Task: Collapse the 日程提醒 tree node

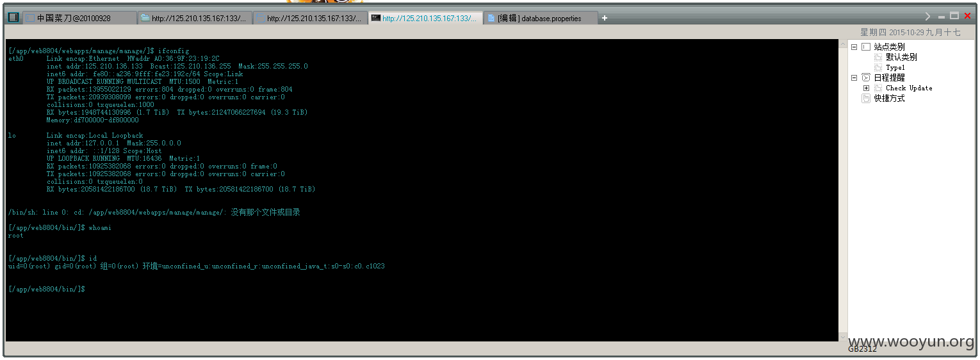Action: pos(854,78)
